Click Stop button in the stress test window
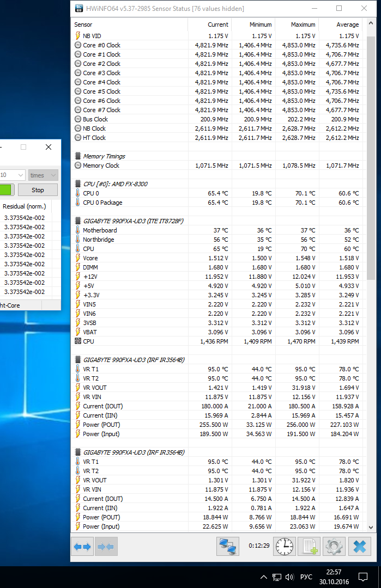Viewport: 381px width, 588px height. click(38, 190)
